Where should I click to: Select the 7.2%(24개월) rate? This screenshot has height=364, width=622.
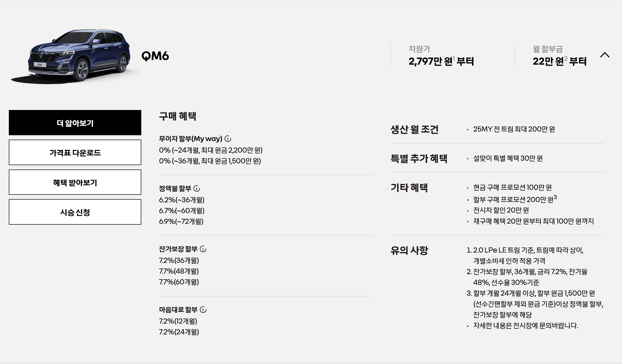(179, 332)
